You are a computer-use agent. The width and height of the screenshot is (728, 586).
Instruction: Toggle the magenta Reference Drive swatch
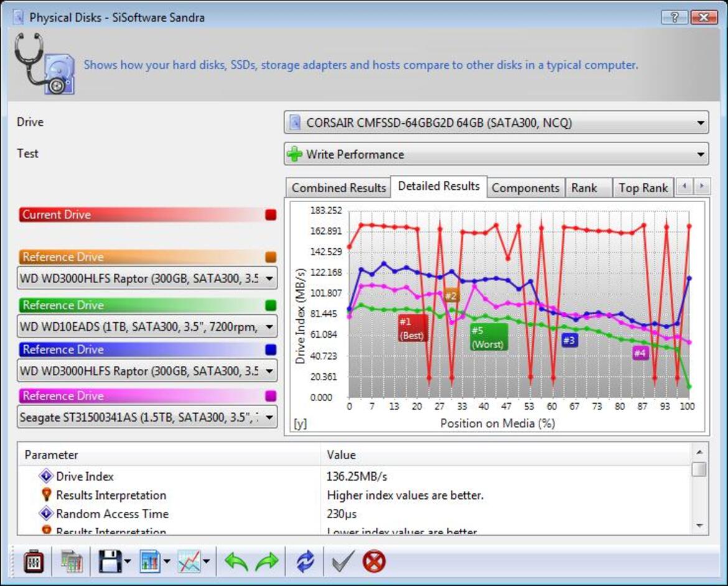271,396
